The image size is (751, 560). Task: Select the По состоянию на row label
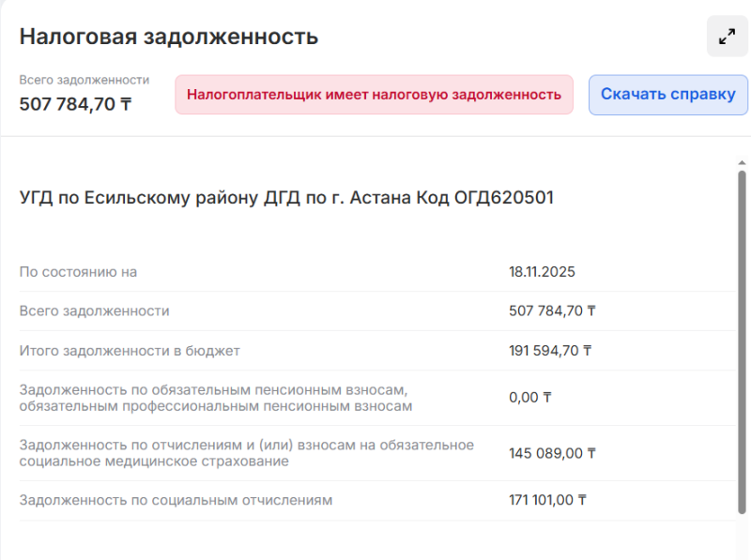(79, 271)
